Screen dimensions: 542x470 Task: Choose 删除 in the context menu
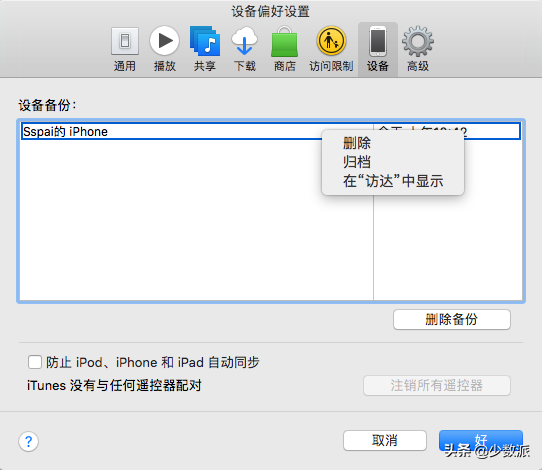pos(393,143)
